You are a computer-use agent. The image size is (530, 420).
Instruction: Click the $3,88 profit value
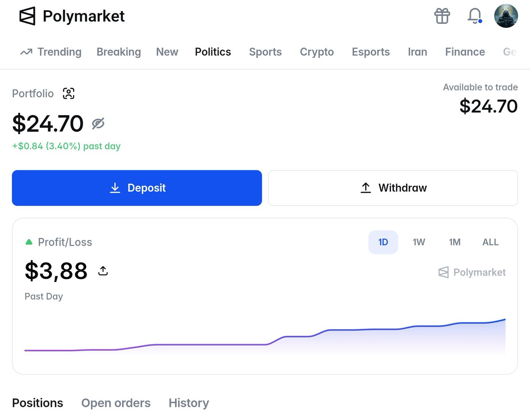[x=56, y=271]
